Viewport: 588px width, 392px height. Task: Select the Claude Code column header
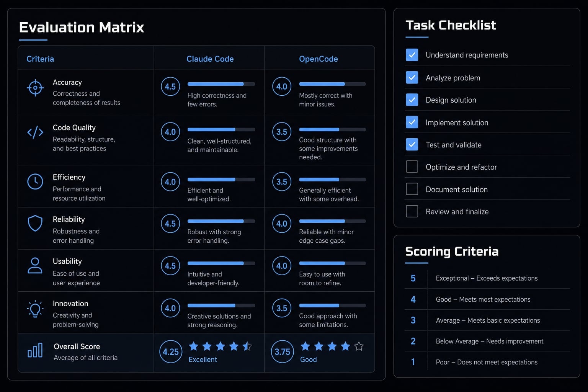(210, 59)
